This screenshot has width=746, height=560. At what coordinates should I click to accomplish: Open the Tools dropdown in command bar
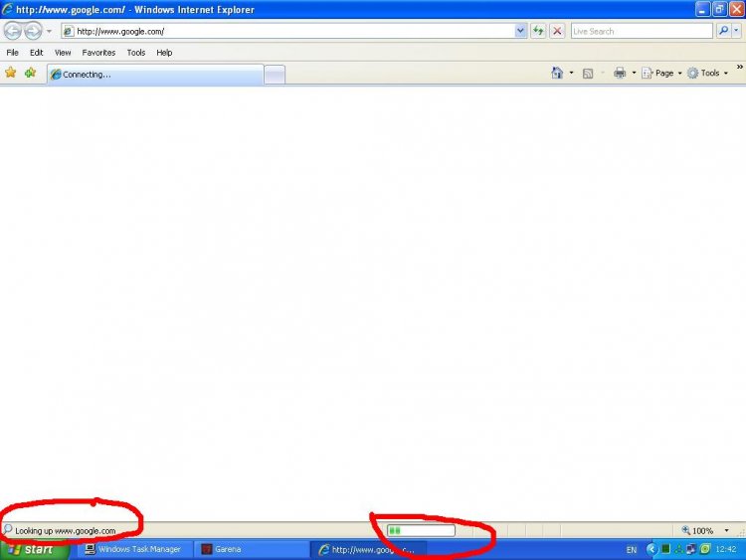(709, 73)
